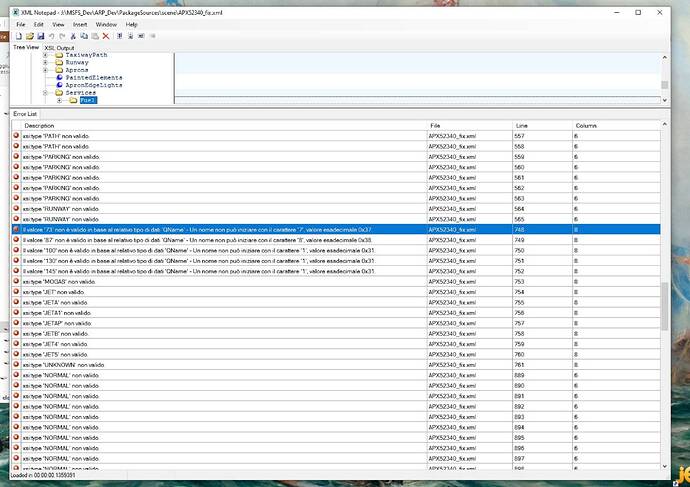Paste node from clipboard
Viewport: 690px width, 487px height.
95,36
